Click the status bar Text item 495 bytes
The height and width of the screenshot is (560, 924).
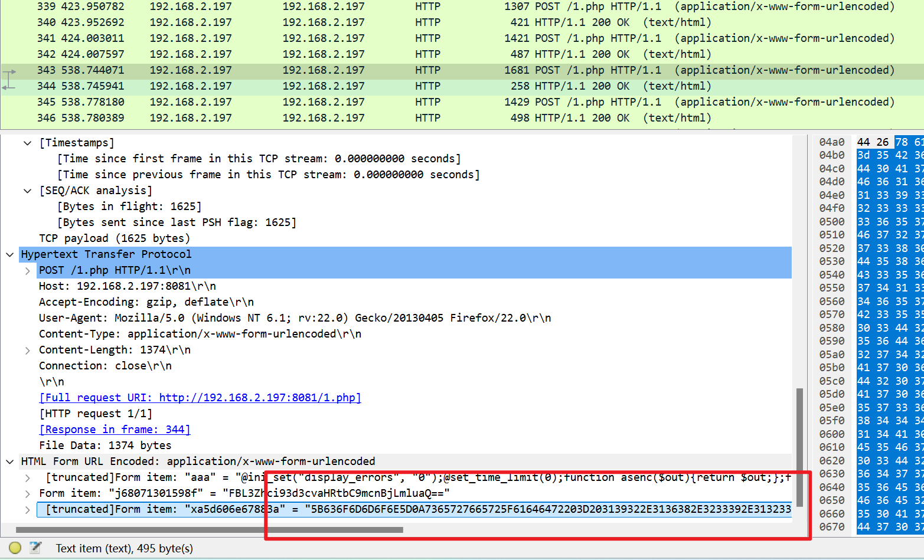(124, 548)
